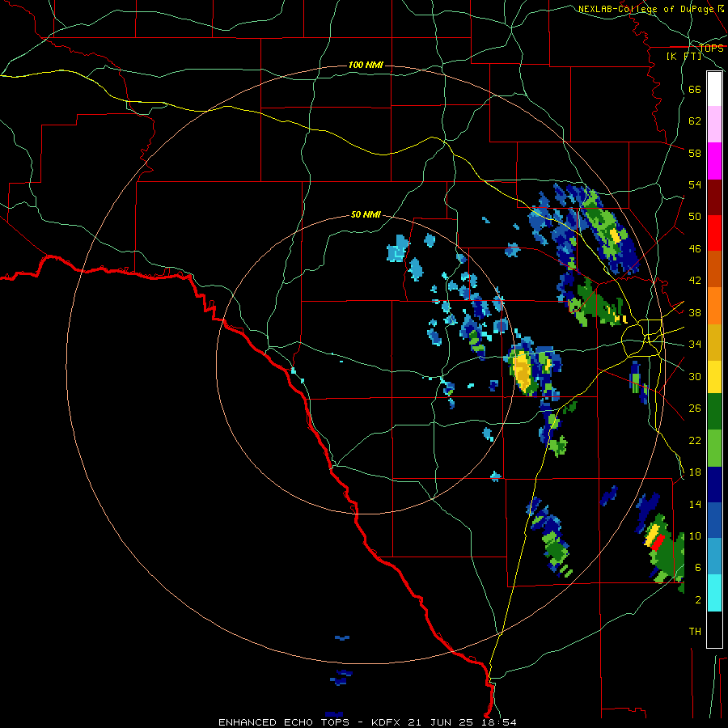The width and height of the screenshot is (728, 728).
Task: Click the "21 JUN 25" date text
Action: click(x=440, y=722)
